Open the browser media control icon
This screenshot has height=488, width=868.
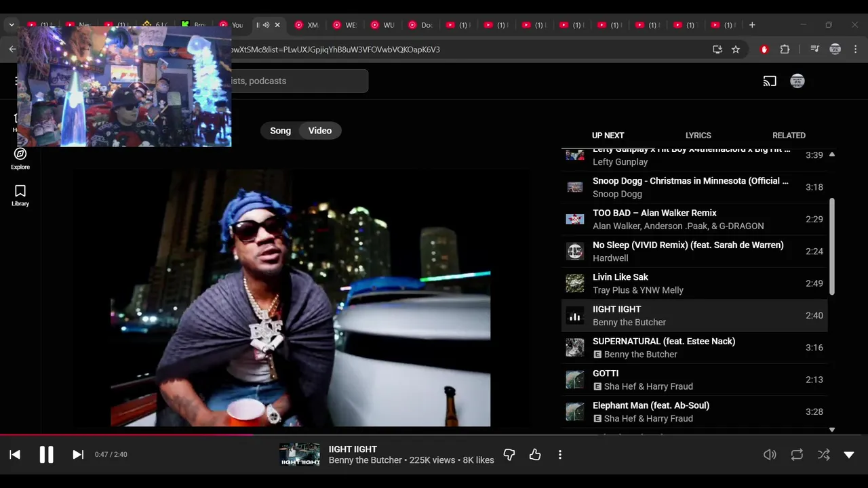coord(815,49)
